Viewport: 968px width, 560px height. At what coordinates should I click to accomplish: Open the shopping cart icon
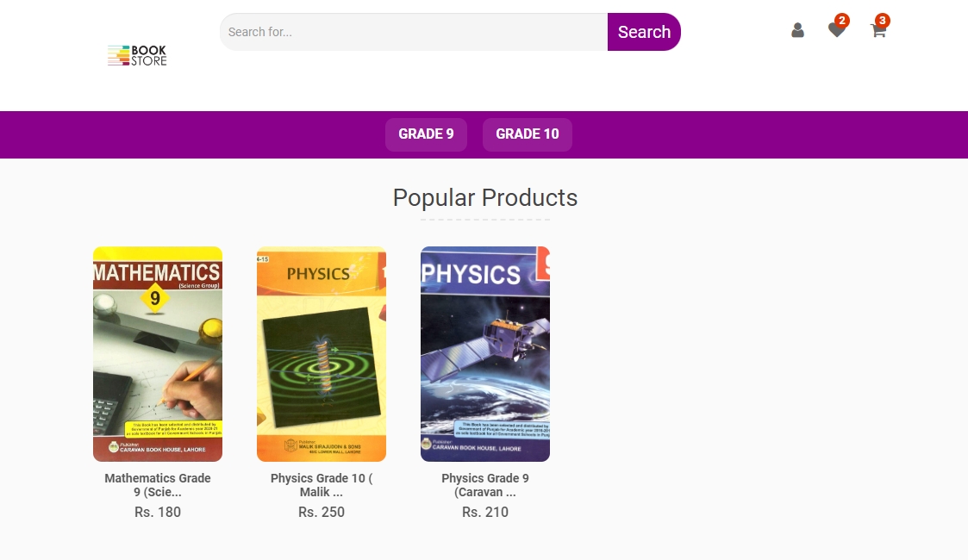877,31
